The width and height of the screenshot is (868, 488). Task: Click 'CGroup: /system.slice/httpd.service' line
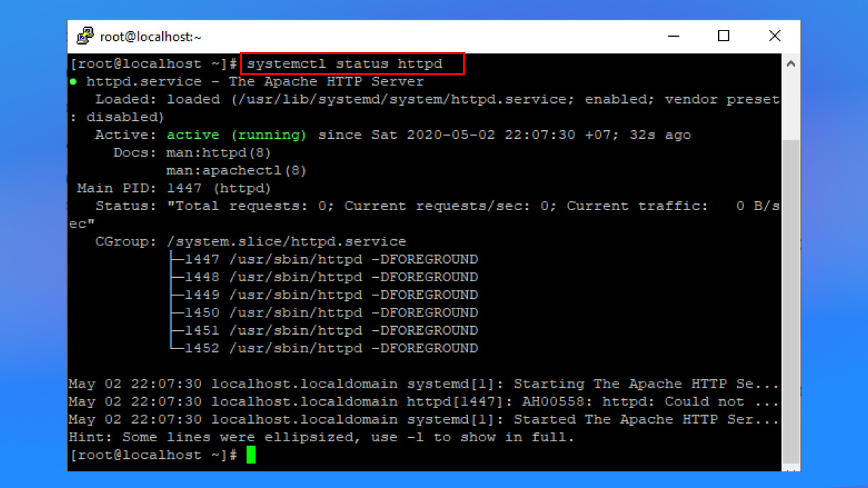(x=250, y=242)
